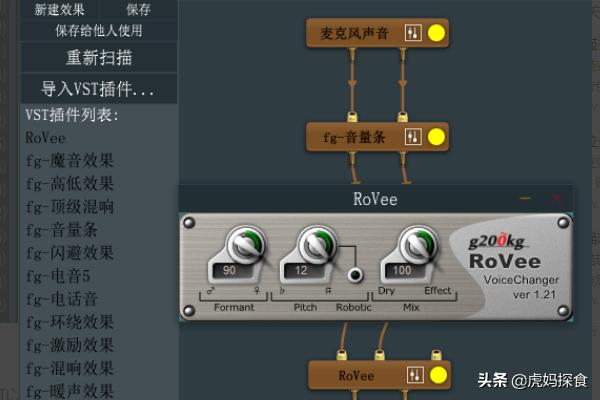This screenshot has height=400, width=600.
Task: Click the leftmost input connector on bottom RoVee node
Action: click(x=342, y=354)
